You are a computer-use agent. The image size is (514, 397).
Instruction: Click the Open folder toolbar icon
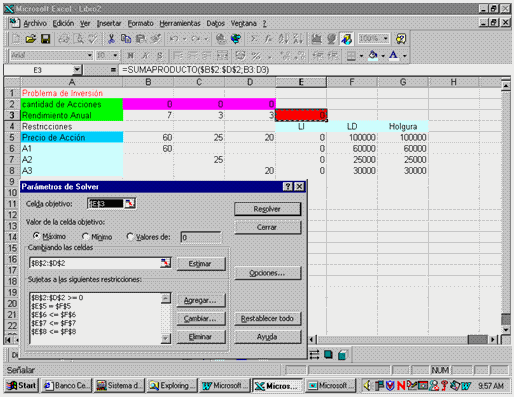[30, 39]
